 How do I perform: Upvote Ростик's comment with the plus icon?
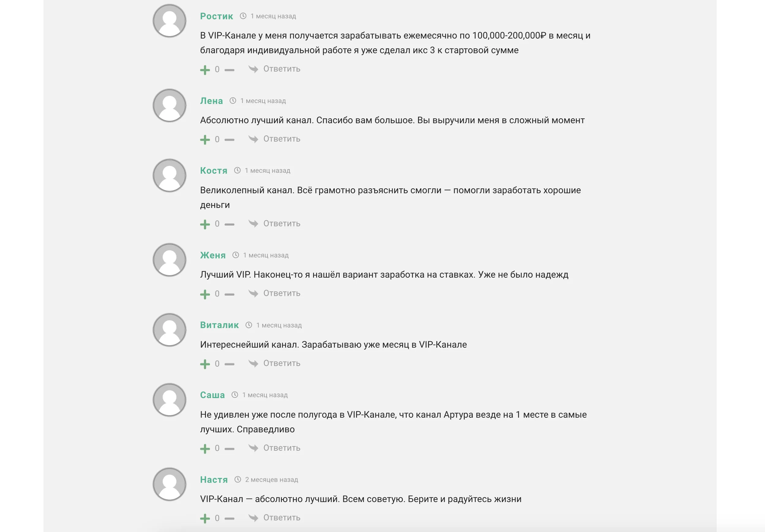[x=205, y=70]
